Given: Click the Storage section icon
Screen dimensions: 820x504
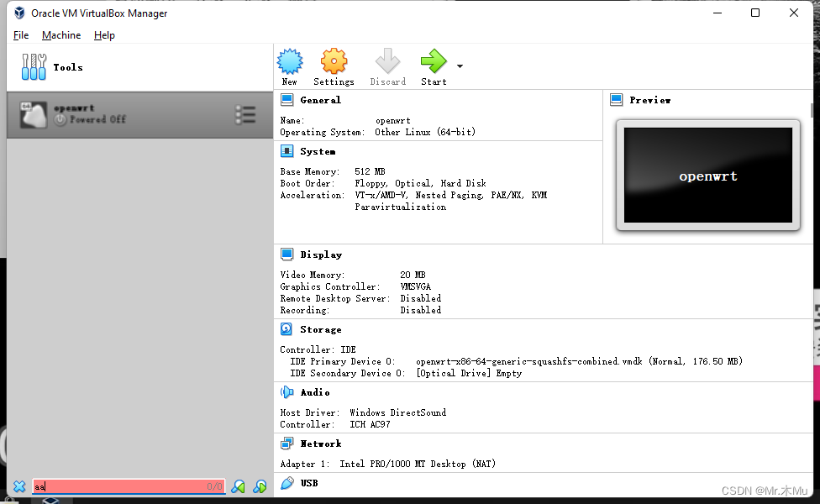Looking at the screenshot, I should pyautogui.click(x=286, y=328).
